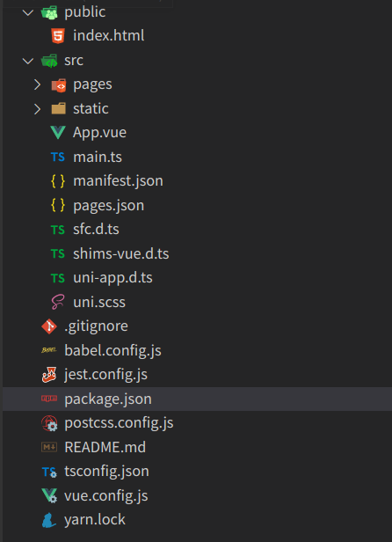Collapse the src folder chevron
The width and height of the screenshot is (392, 542).
tap(27, 62)
